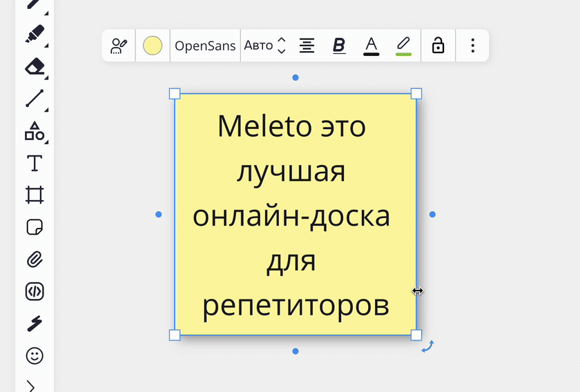The image size is (580, 392).
Task: Open the Shapes tool
Action: [35, 131]
